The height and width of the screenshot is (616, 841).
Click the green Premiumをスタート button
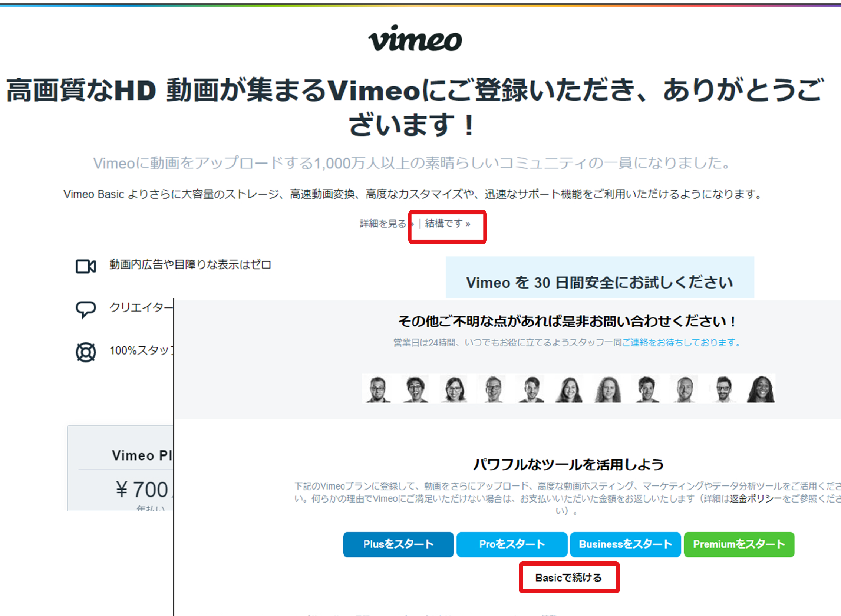pos(739,544)
